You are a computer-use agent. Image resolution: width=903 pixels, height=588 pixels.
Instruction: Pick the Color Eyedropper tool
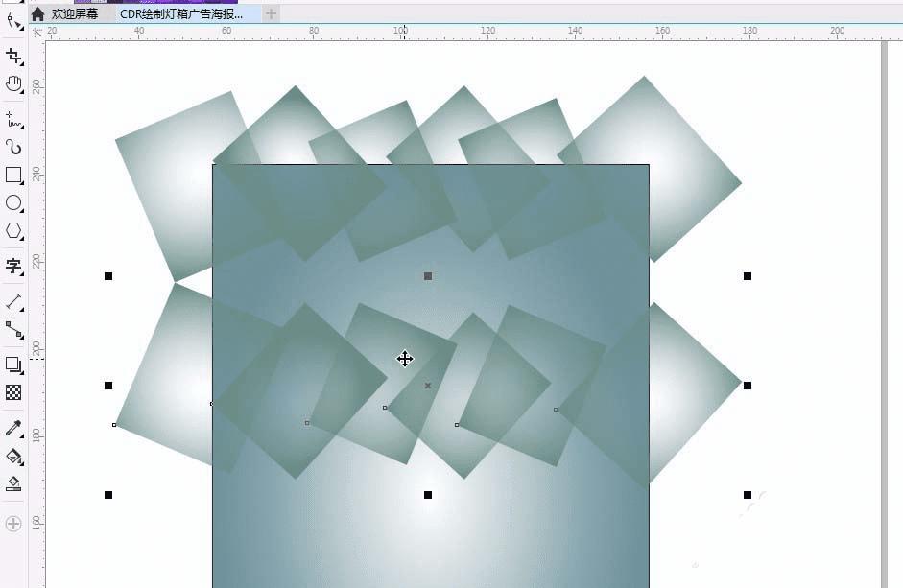(x=13, y=428)
